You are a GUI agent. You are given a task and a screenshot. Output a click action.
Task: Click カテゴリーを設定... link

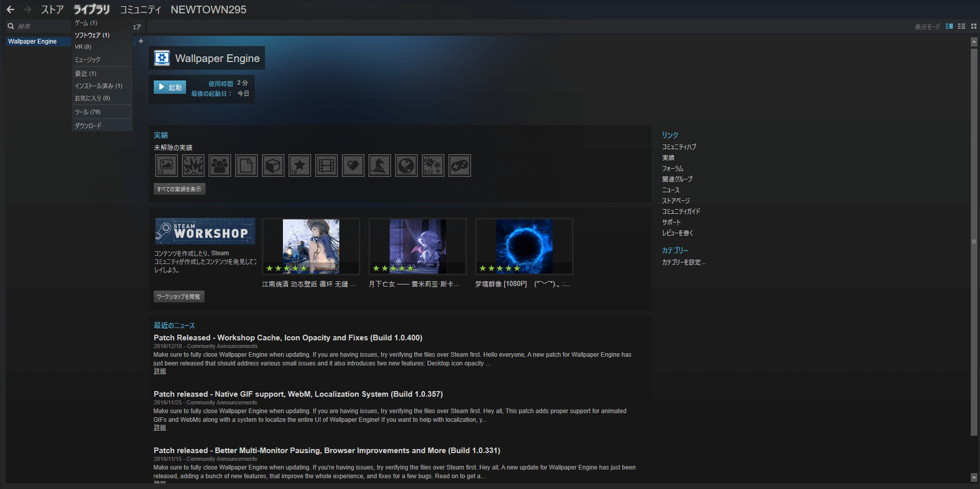684,262
